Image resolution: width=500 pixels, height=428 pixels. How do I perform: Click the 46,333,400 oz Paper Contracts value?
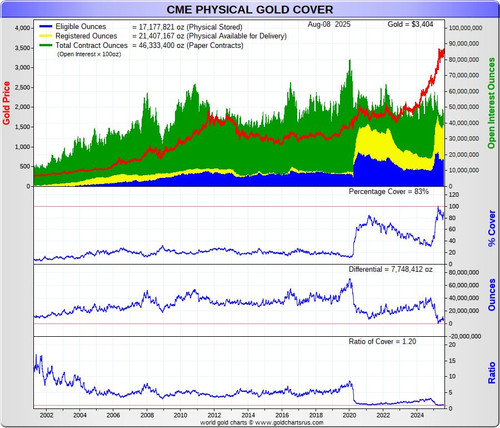pyautogui.click(x=188, y=45)
